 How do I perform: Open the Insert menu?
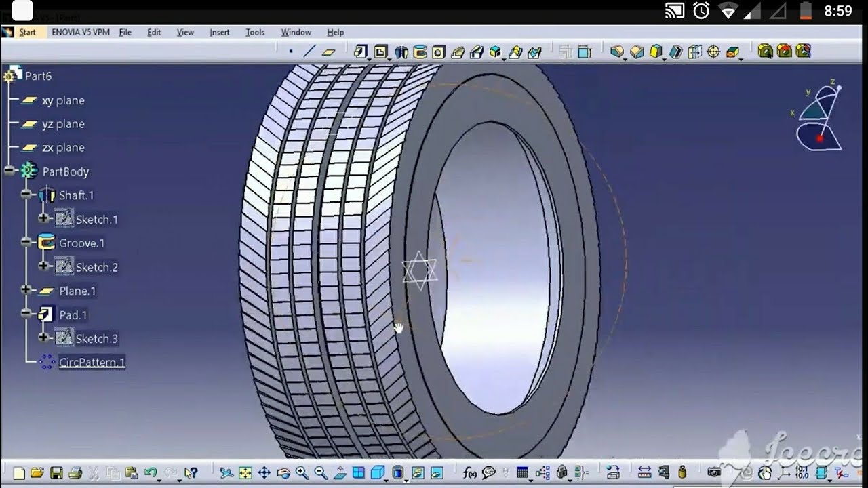(220, 32)
